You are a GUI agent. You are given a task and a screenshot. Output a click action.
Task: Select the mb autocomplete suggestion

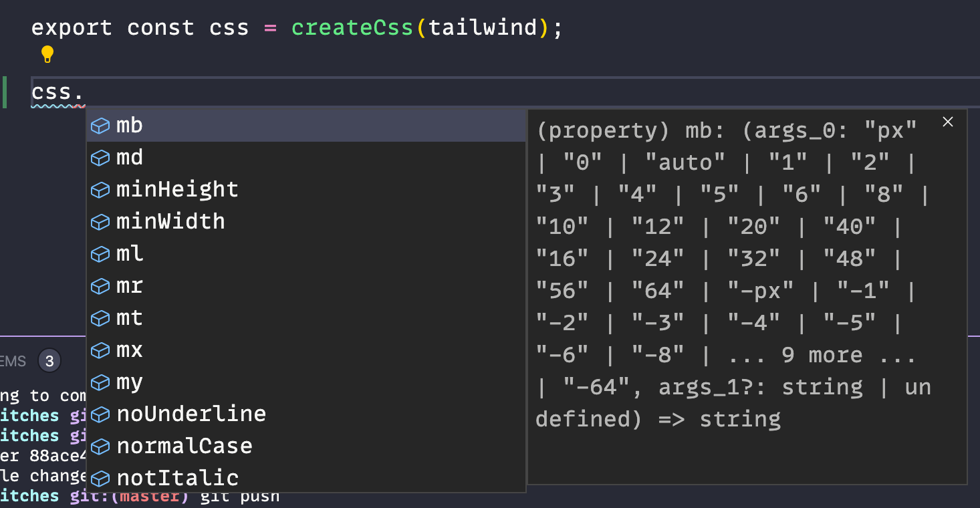click(130, 125)
